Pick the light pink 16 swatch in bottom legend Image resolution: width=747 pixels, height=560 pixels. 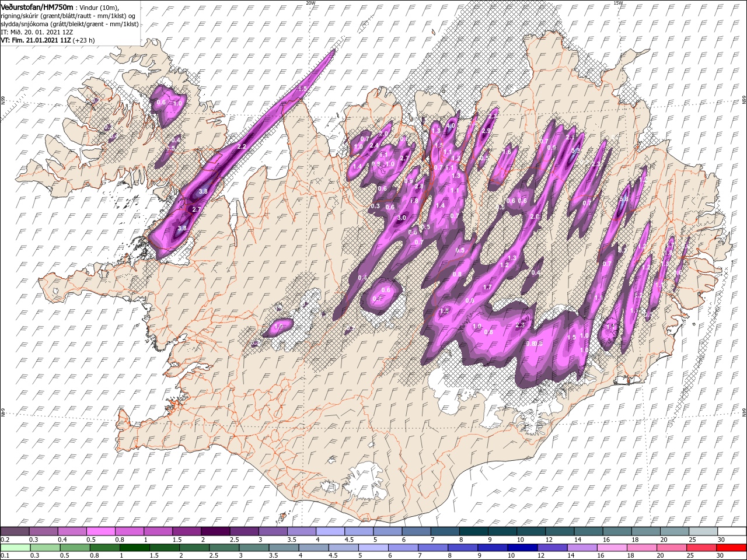[x=612, y=547]
